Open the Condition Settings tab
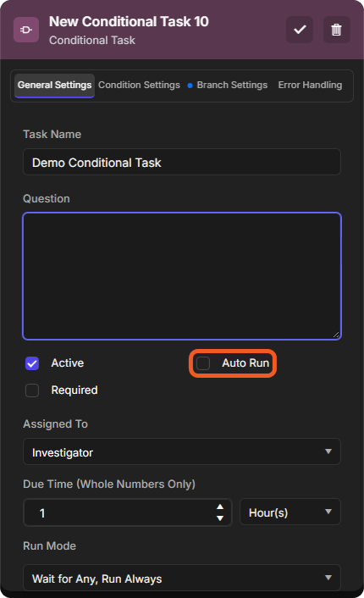 pyautogui.click(x=139, y=85)
